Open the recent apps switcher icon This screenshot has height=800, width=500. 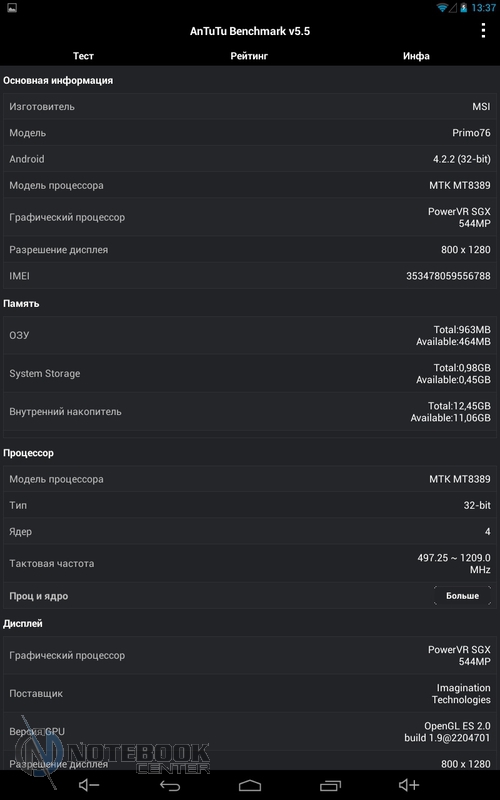[330, 785]
